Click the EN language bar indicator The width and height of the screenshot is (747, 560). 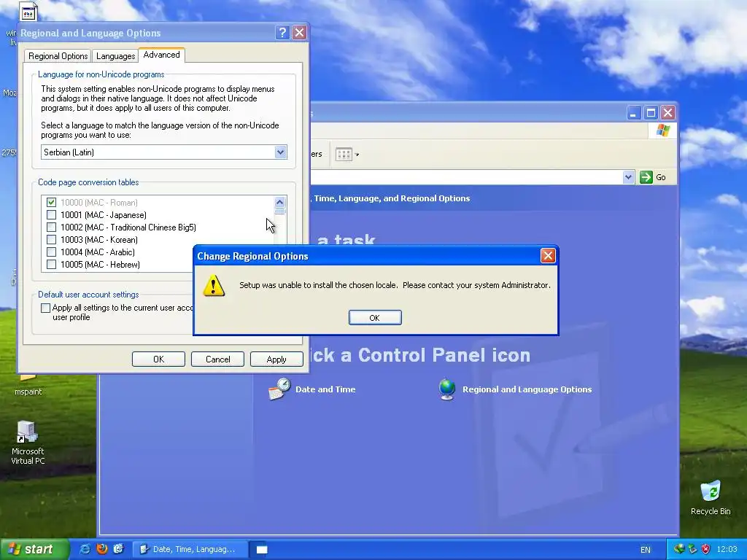click(x=646, y=550)
